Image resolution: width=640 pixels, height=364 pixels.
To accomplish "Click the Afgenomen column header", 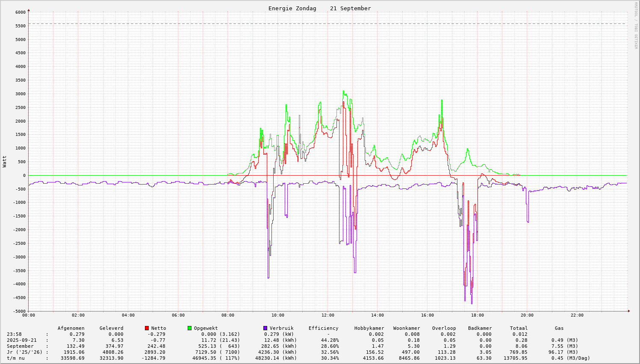I will [71, 328].
